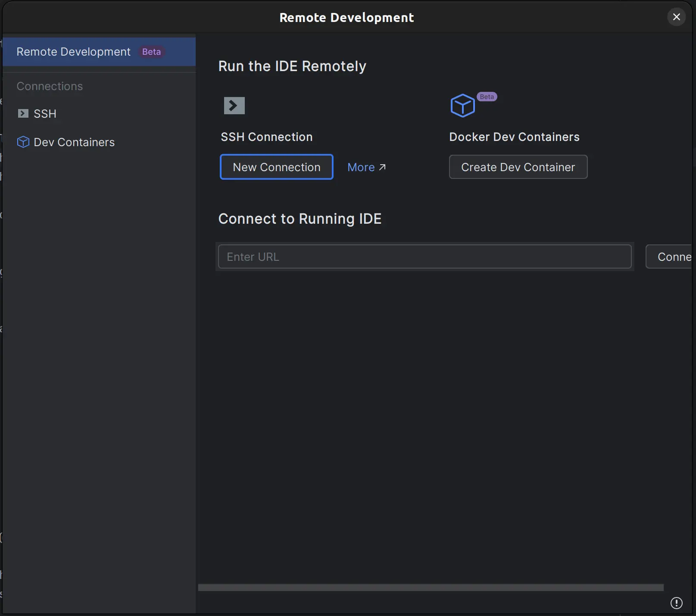Click the Docker Dev Containers label
This screenshot has width=696, height=616.
[x=514, y=137]
